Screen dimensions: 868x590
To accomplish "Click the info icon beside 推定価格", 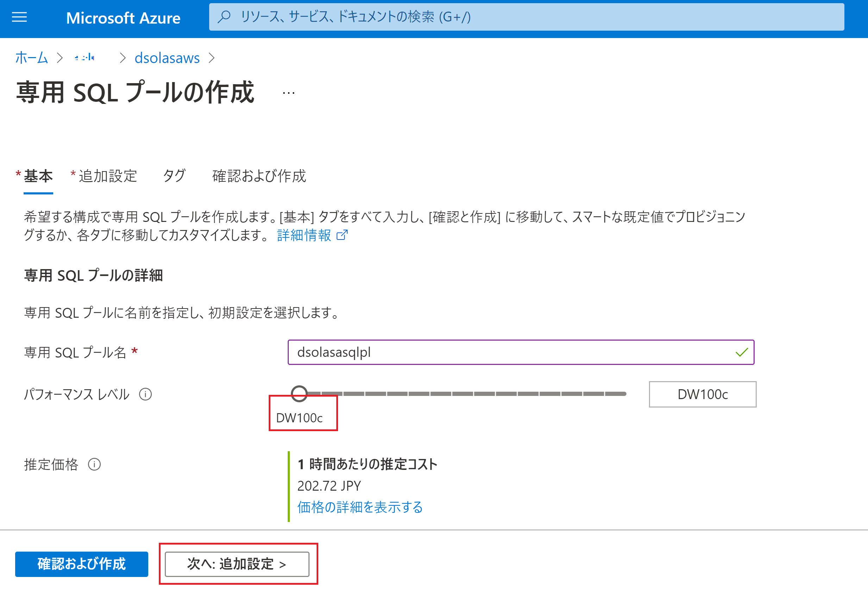I will (x=95, y=465).
